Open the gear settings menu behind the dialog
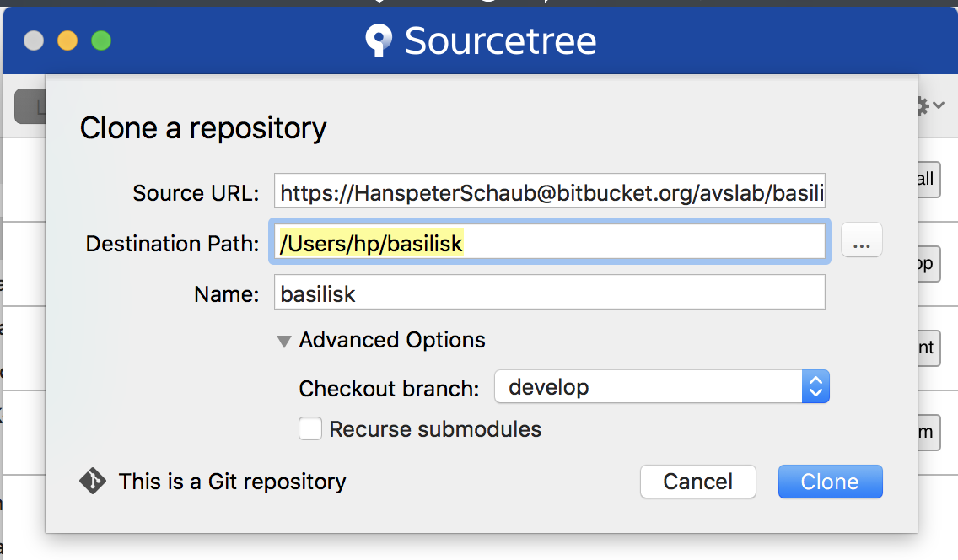The height and width of the screenshot is (560, 958). (928, 106)
